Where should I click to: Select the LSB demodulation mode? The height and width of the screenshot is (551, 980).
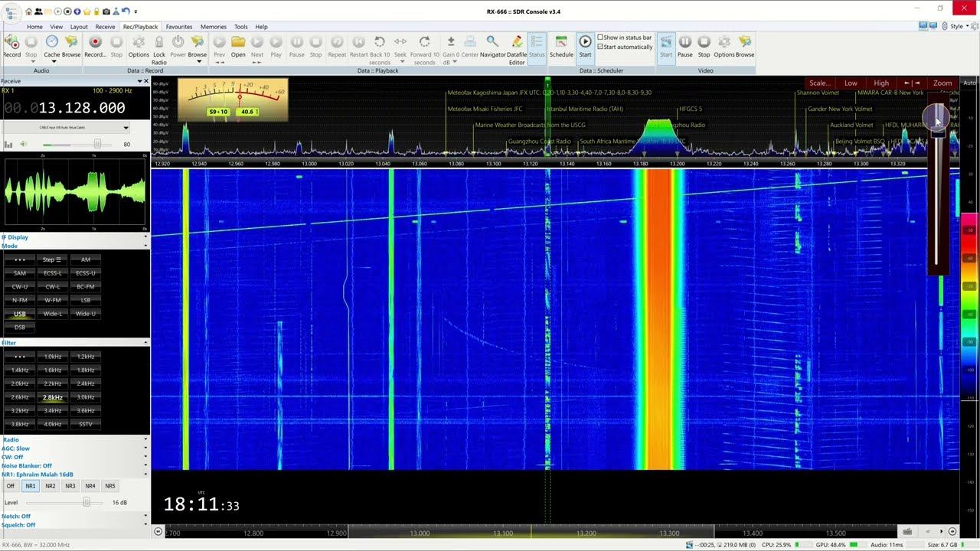tap(86, 300)
